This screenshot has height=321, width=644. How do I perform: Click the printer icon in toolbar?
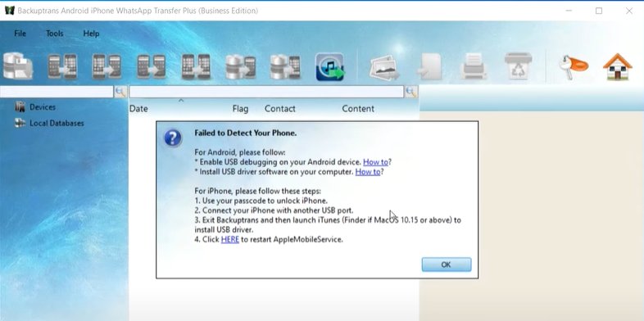[x=474, y=66]
